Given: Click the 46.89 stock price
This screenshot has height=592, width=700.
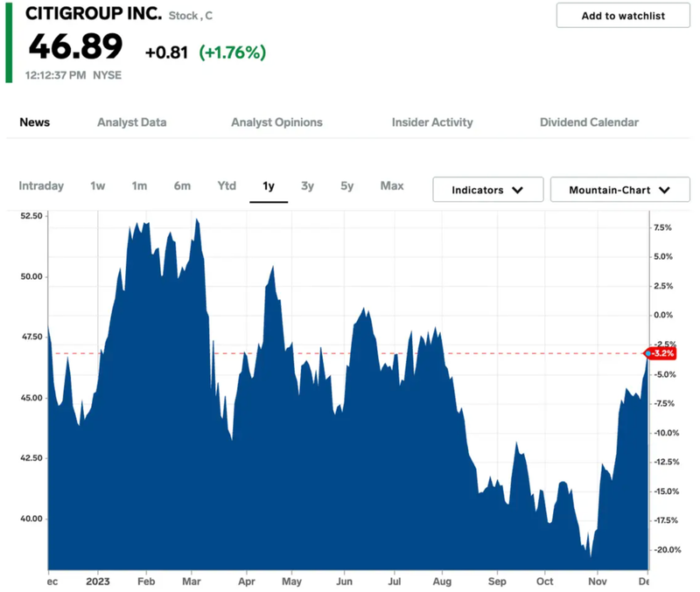Looking at the screenshot, I should pos(75,46).
